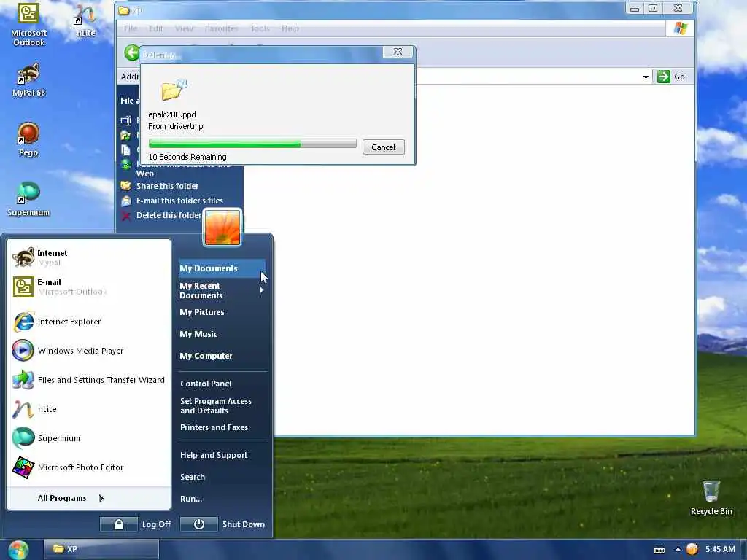Click the Windows flag logo in Explorer
Screen dimensions: 747x560
click(681, 28)
